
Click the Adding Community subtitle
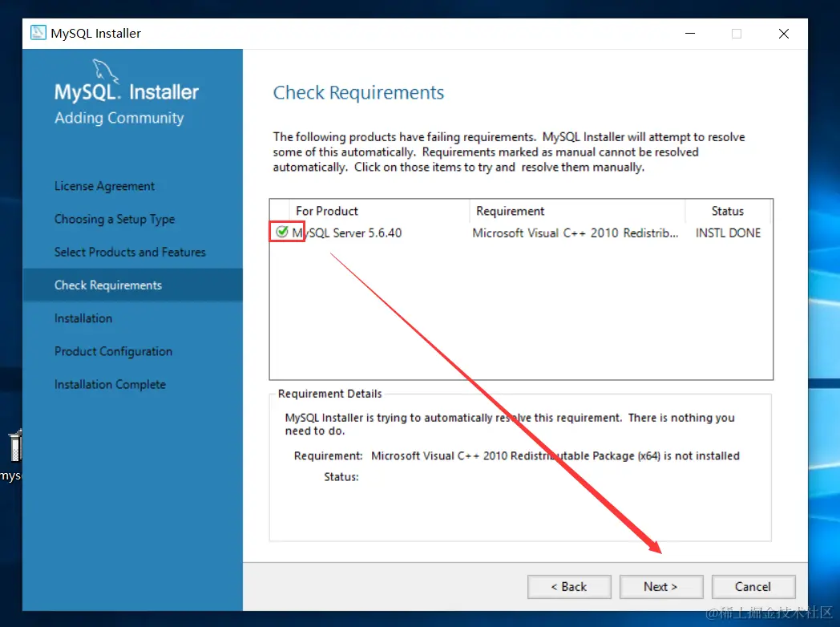(x=119, y=118)
